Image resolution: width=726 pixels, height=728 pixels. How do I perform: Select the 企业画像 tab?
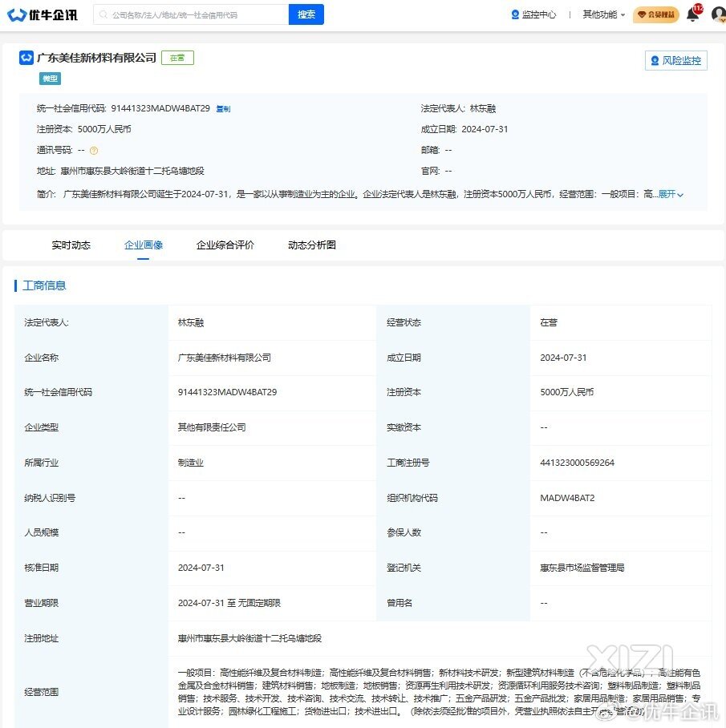click(144, 245)
